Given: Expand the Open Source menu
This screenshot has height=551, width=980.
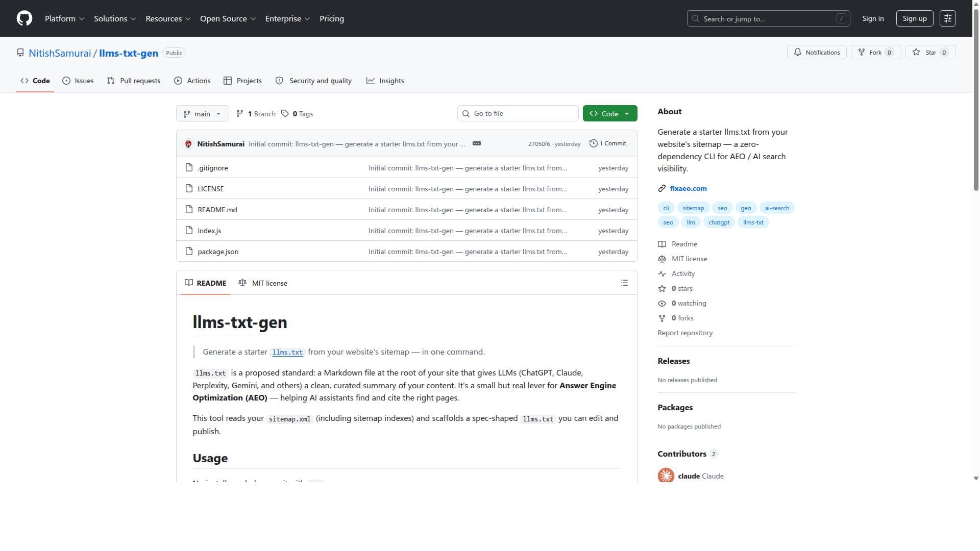Looking at the screenshot, I should 228,18.
